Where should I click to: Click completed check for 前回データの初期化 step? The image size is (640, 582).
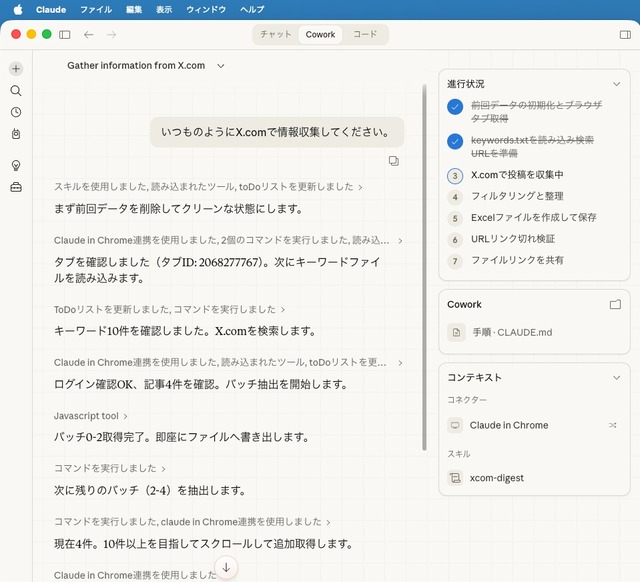pyautogui.click(x=455, y=107)
